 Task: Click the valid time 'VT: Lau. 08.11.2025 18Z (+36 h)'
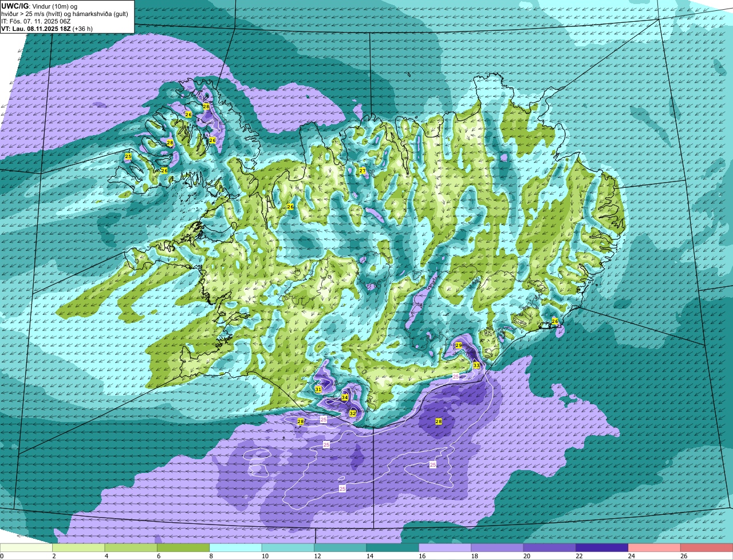coord(47,28)
